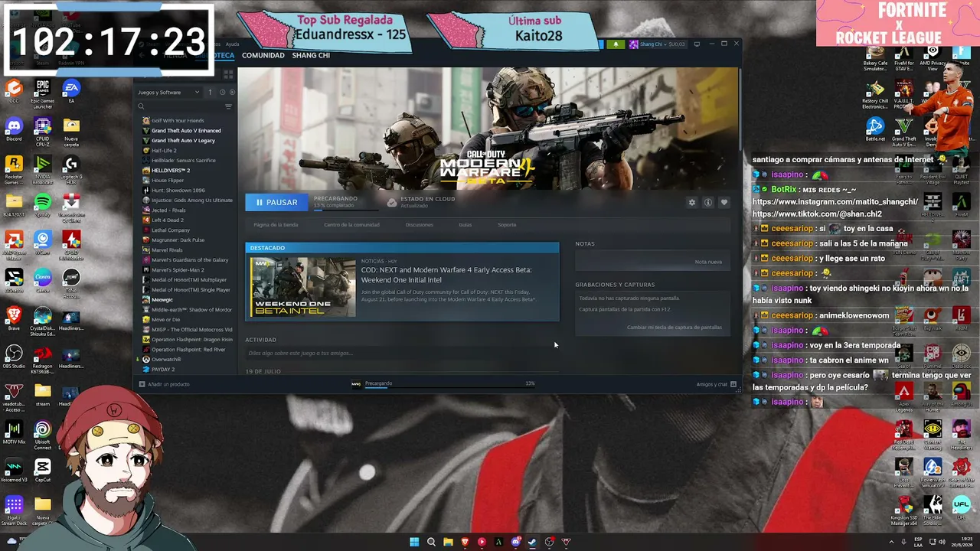Select PAYDAY 2 in the library list
Viewport: 980px width, 551px height.
pyautogui.click(x=163, y=370)
